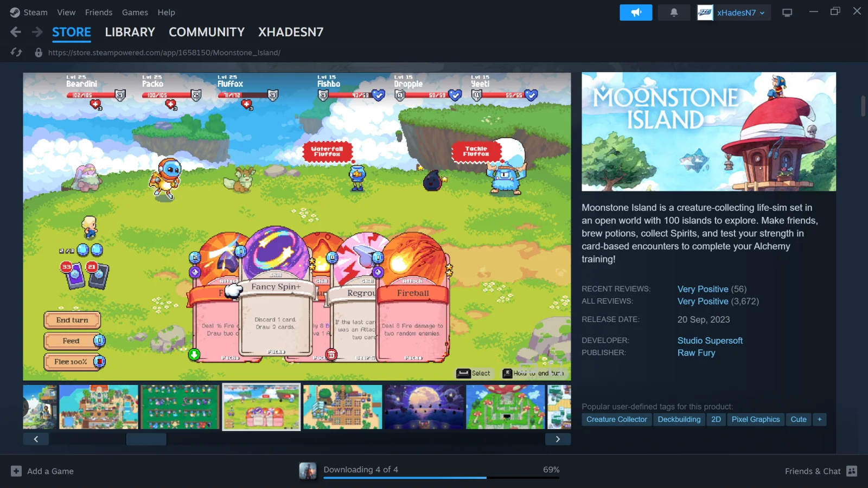
Task: Click the 20 Sep, 2023 release date
Action: tap(704, 320)
